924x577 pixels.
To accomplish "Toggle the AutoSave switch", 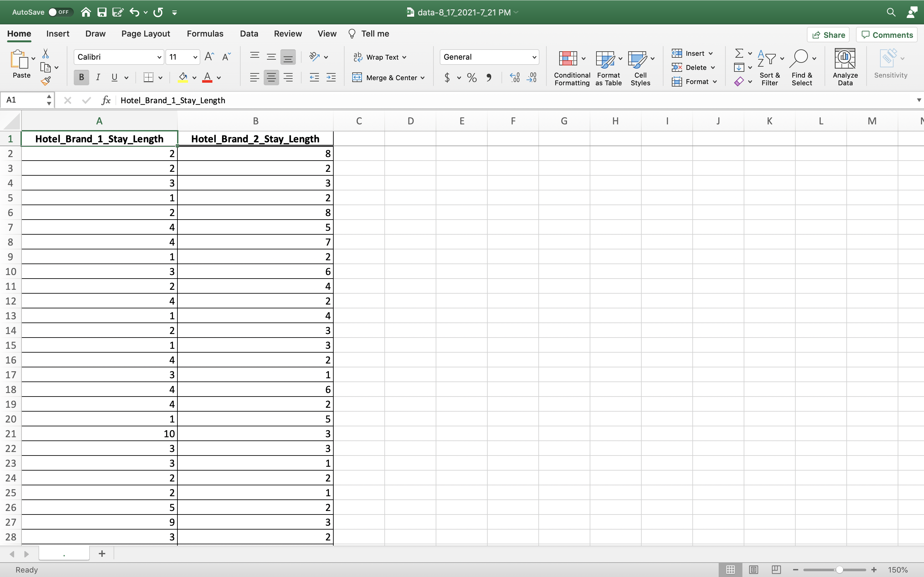I will coord(59,12).
